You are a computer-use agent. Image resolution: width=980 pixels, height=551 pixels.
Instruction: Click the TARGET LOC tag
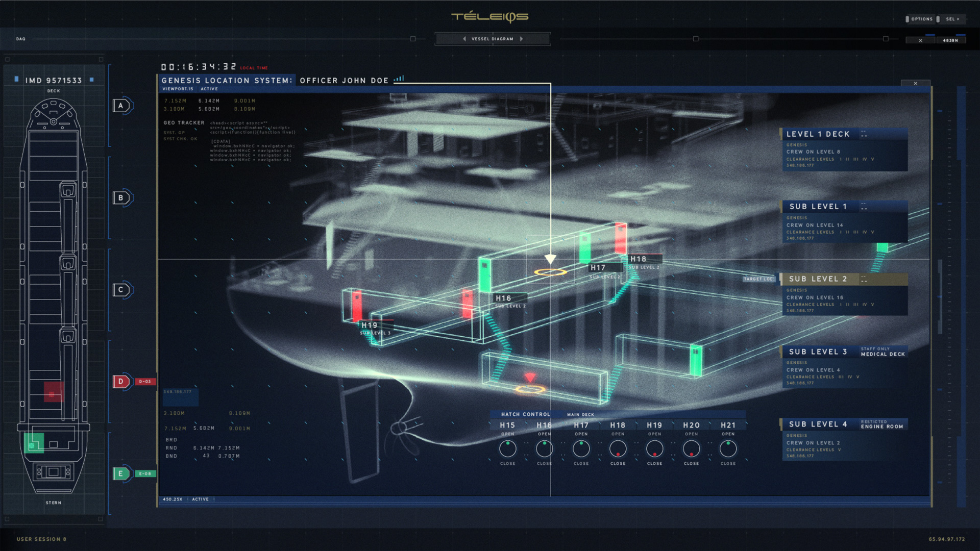[x=759, y=279]
